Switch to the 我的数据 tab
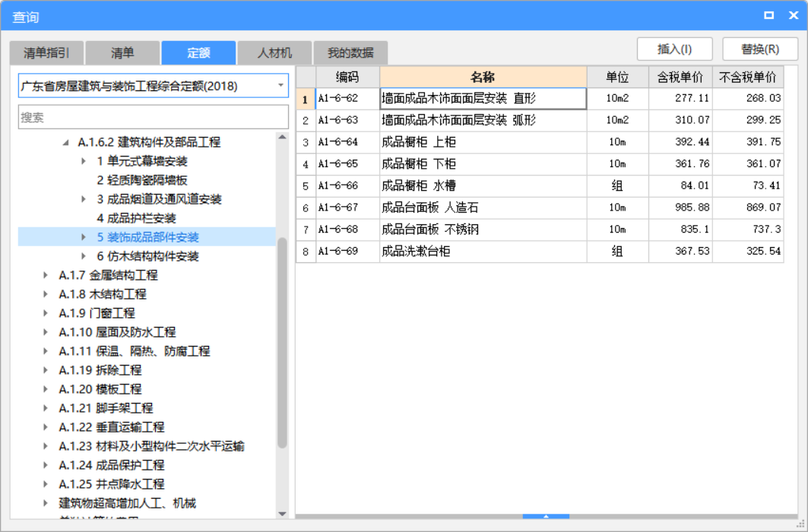This screenshot has height=532, width=808. [x=350, y=52]
